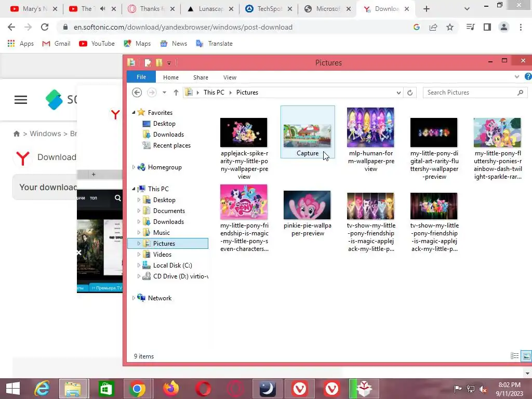Mute the audio-playing YouTube tab

[102, 9]
